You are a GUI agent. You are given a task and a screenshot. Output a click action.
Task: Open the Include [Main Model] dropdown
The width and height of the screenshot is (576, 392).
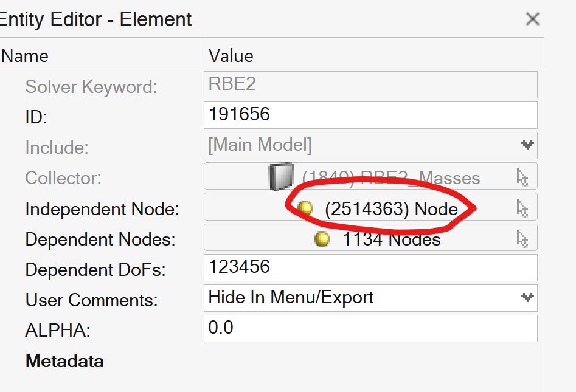coord(527,145)
